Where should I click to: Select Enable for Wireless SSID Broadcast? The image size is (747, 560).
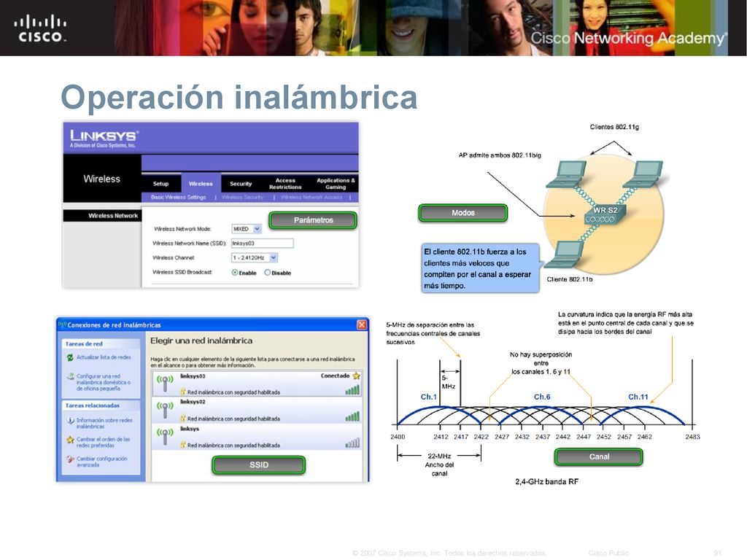click(235, 273)
